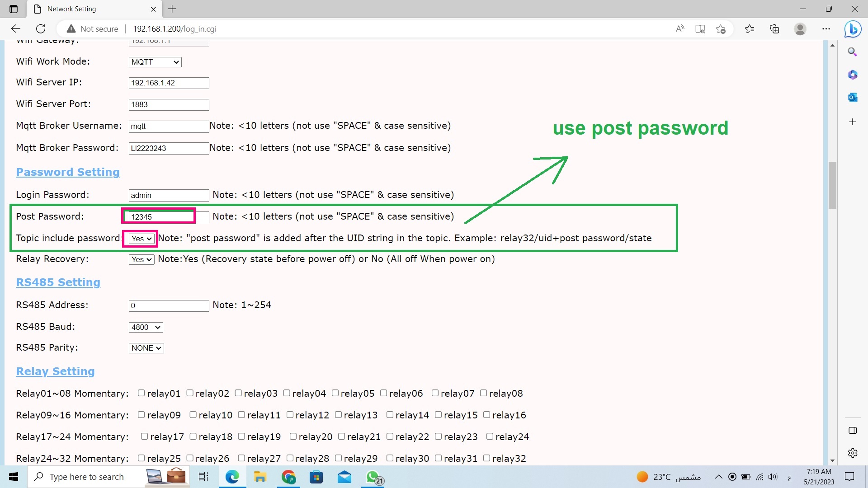Click the Relay Setting heading link
868x488 pixels.
[x=55, y=371]
